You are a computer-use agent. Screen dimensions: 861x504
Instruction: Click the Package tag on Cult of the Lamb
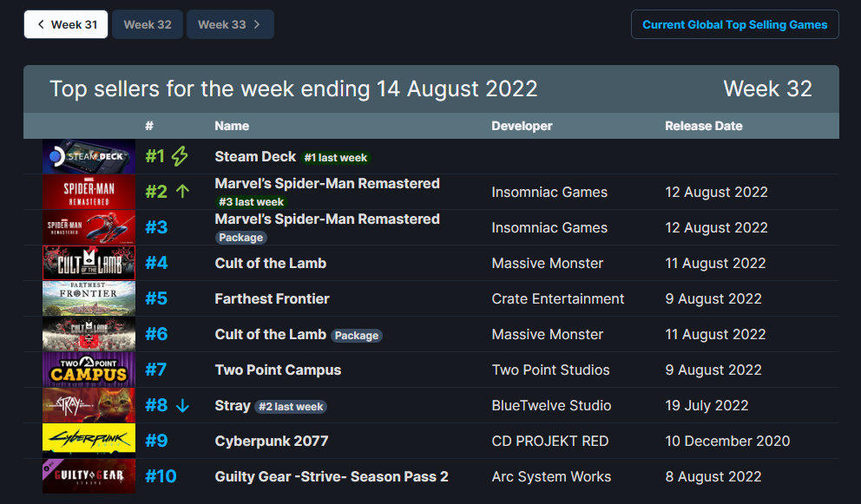[357, 335]
